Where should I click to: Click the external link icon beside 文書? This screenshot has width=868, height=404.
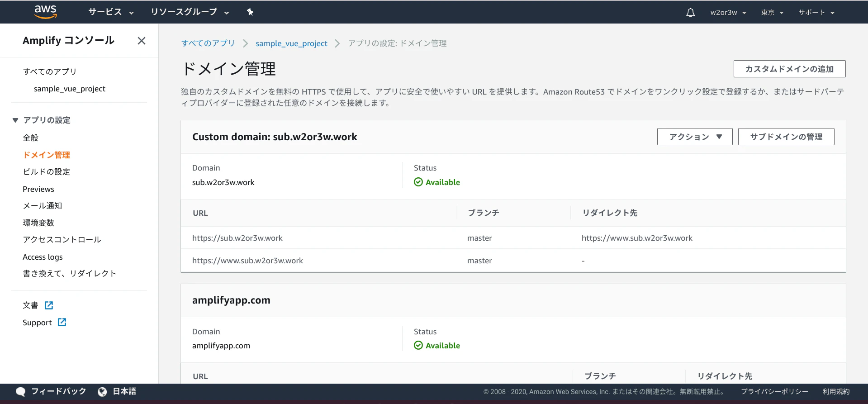click(49, 305)
